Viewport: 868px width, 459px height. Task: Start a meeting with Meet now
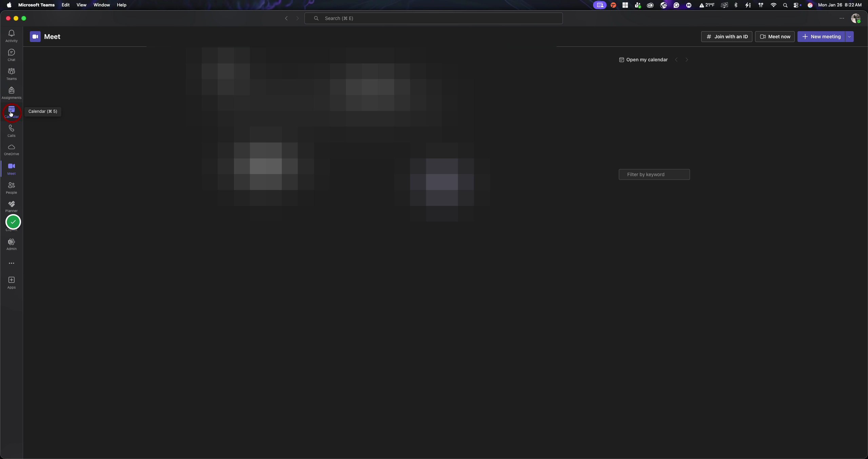click(775, 37)
